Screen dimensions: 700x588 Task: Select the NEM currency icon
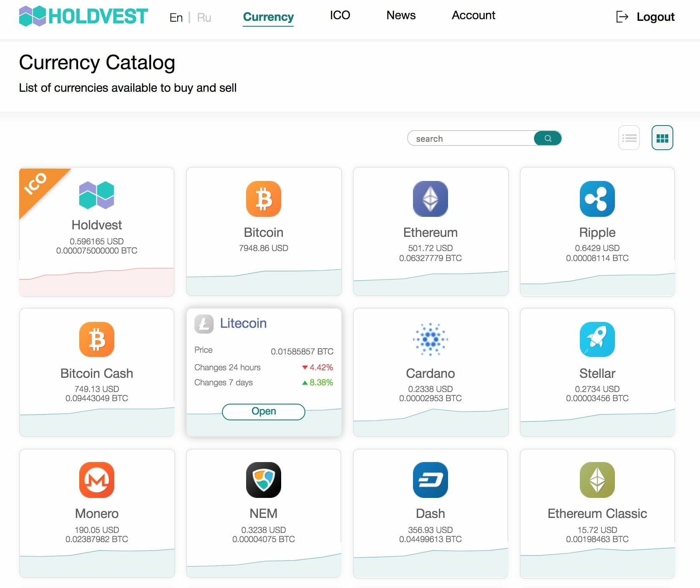pos(264,480)
